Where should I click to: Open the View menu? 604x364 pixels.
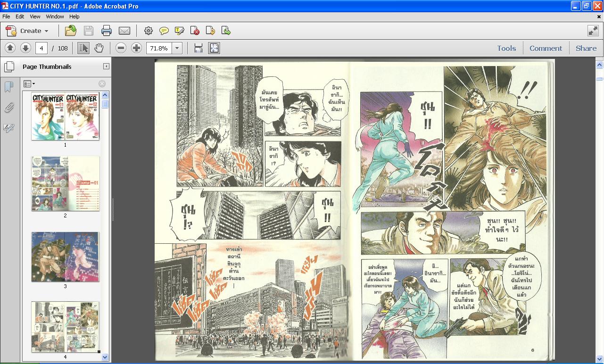pyautogui.click(x=35, y=17)
